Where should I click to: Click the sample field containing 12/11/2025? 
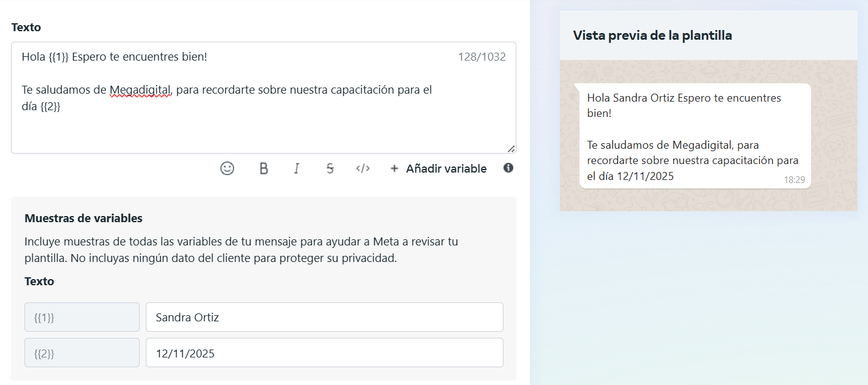324,353
